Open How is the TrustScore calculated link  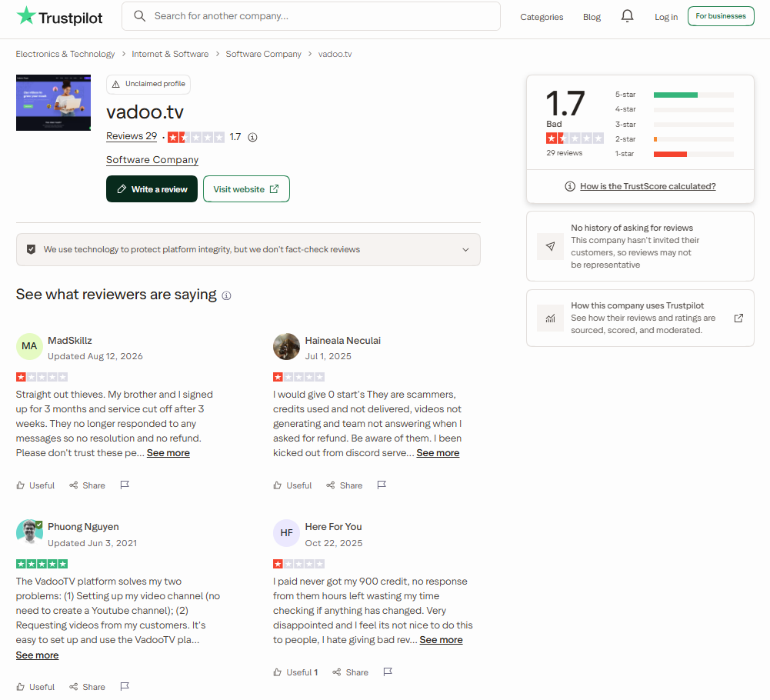(x=648, y=186)
